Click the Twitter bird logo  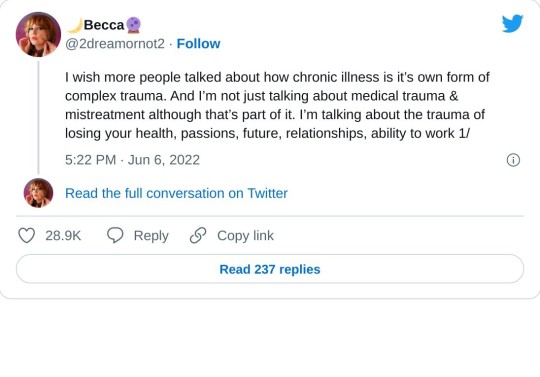pyautogui.click(x=512, y=24)
